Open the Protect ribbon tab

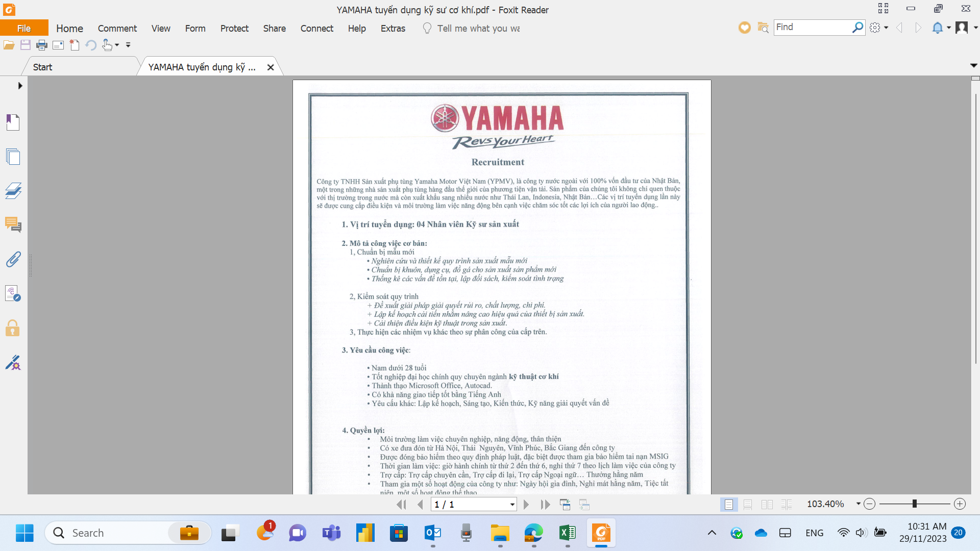[234, 28]
